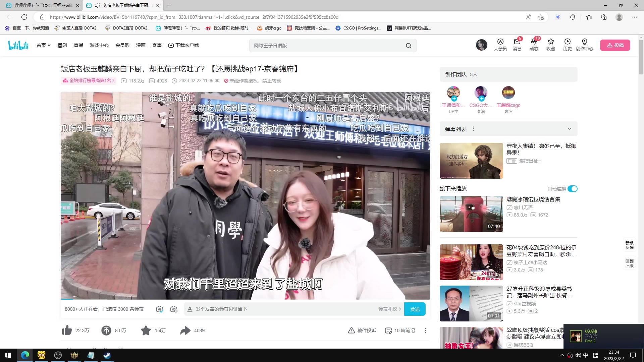Open the 动态 feed icon showing 10 updates
Image resolution: width=644 pixels, height=362 pixels.
click(x=534, y=45)
